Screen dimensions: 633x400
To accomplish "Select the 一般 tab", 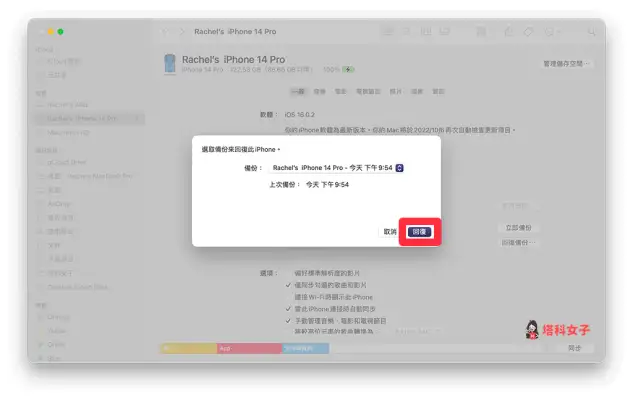I will (x=298, y=92).
